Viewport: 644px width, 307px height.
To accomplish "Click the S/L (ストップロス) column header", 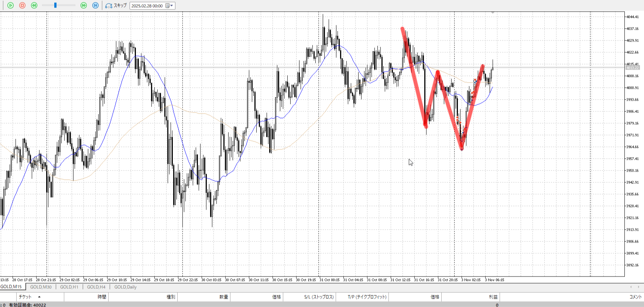I will tap(319, 297).
